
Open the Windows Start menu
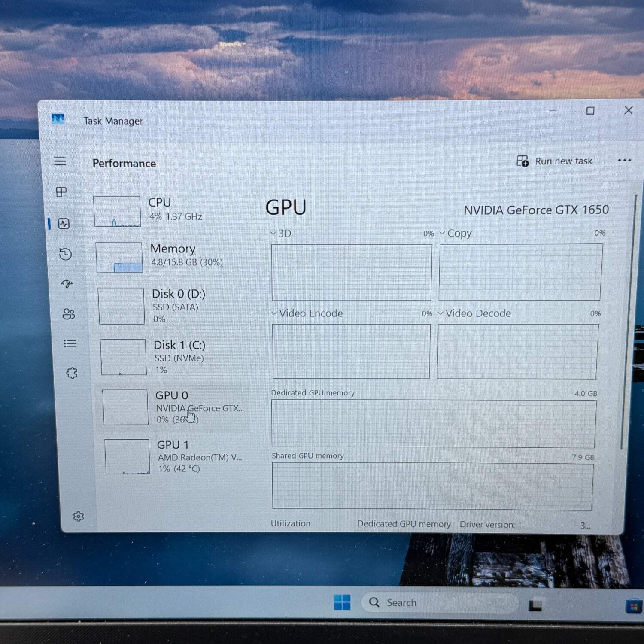pyautogui.click(x=342, y=602)
